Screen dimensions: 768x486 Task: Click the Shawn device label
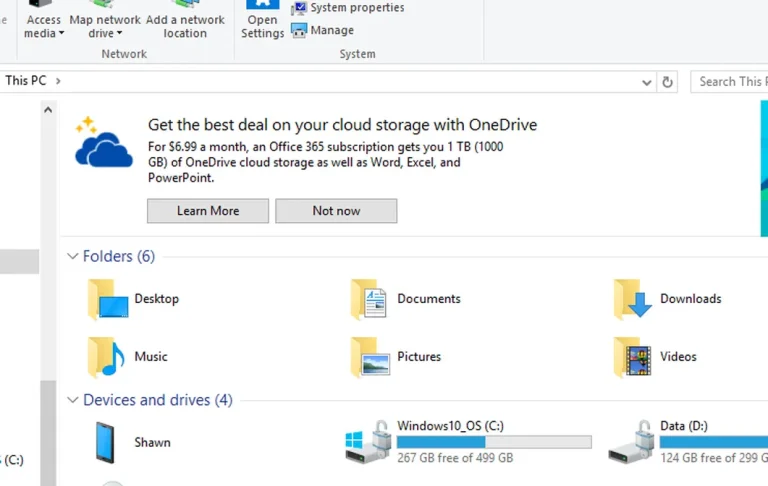coord(152,442)
